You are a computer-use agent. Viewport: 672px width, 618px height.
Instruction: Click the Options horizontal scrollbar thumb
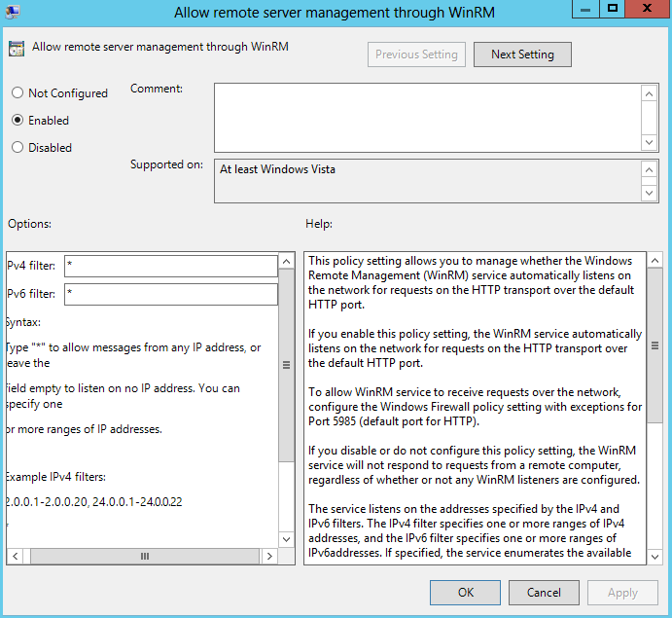coord(144,557)
